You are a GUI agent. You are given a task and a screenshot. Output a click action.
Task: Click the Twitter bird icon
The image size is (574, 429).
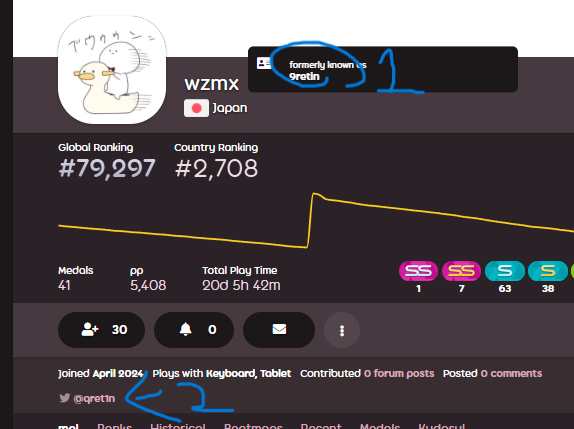pos(64,398)
